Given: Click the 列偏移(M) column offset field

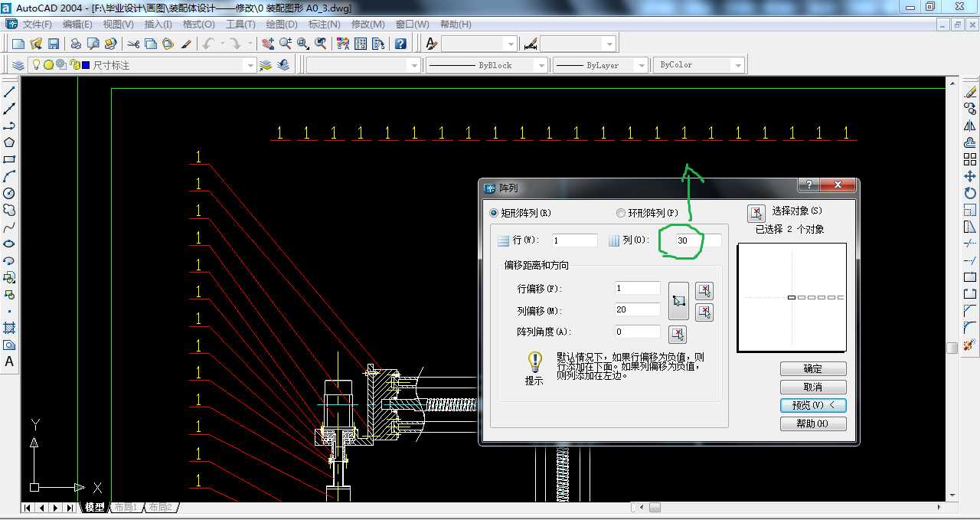Looking at the screenshot, I should click(x=637, y=309).
